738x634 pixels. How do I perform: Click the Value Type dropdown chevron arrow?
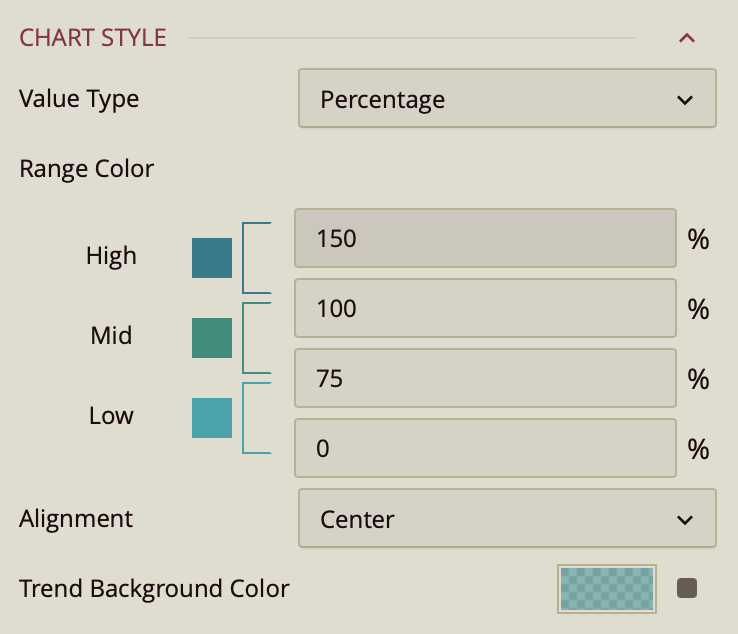685,100
